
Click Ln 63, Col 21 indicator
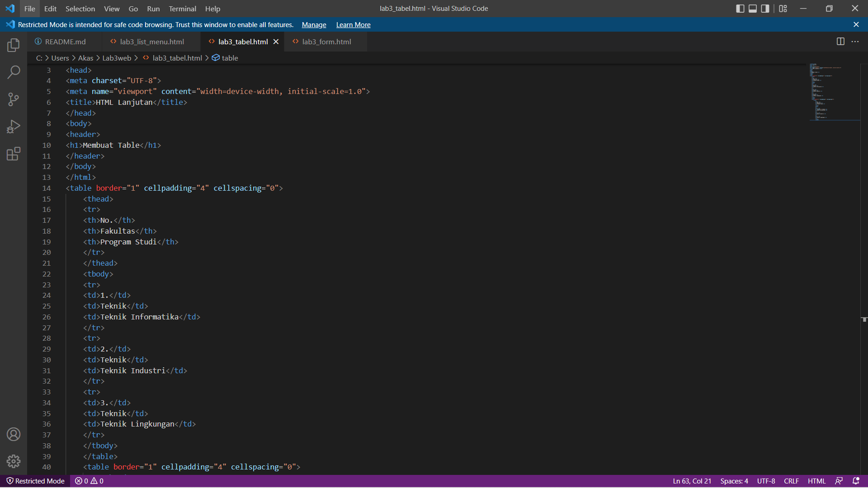(x=692, y=481)
